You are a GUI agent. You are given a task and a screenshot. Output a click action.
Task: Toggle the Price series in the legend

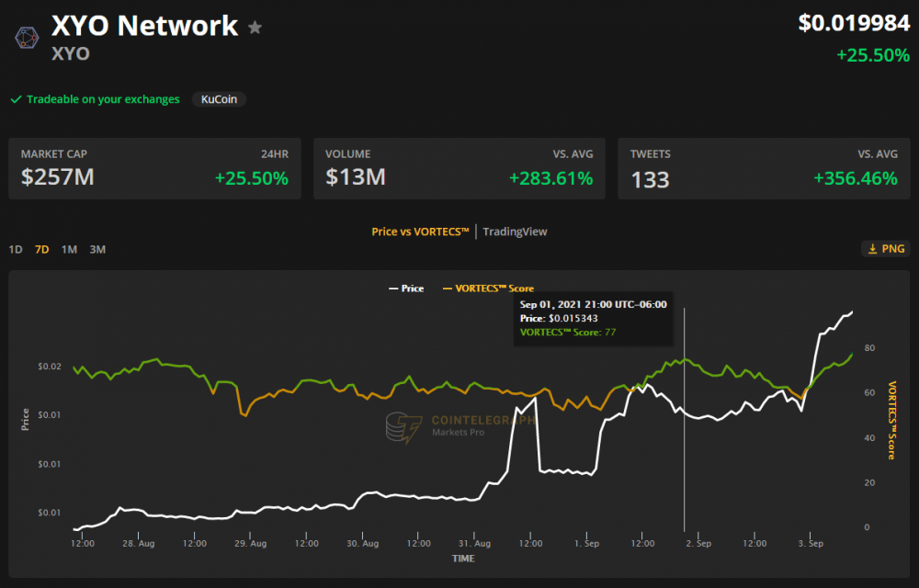[x=406, y=288]
